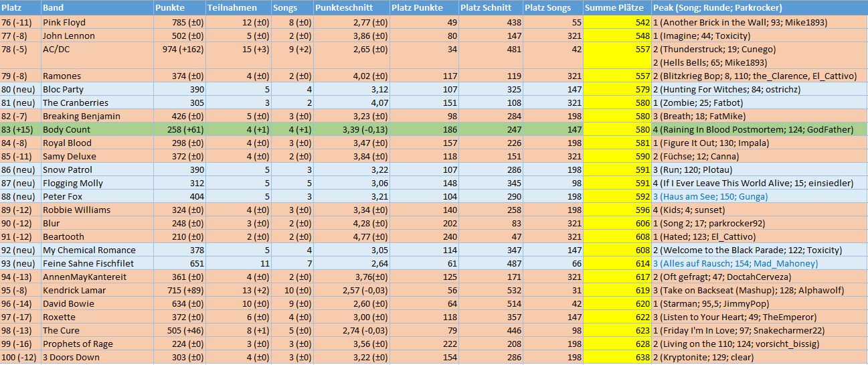Select the 'Snow Patrol' band cell
The width and height of the screenshot is (868, 365).
tap(96, 169)
